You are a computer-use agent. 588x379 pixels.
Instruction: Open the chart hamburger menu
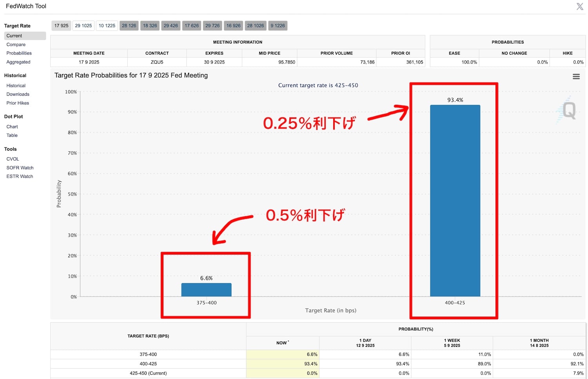(x=576, y=77)
